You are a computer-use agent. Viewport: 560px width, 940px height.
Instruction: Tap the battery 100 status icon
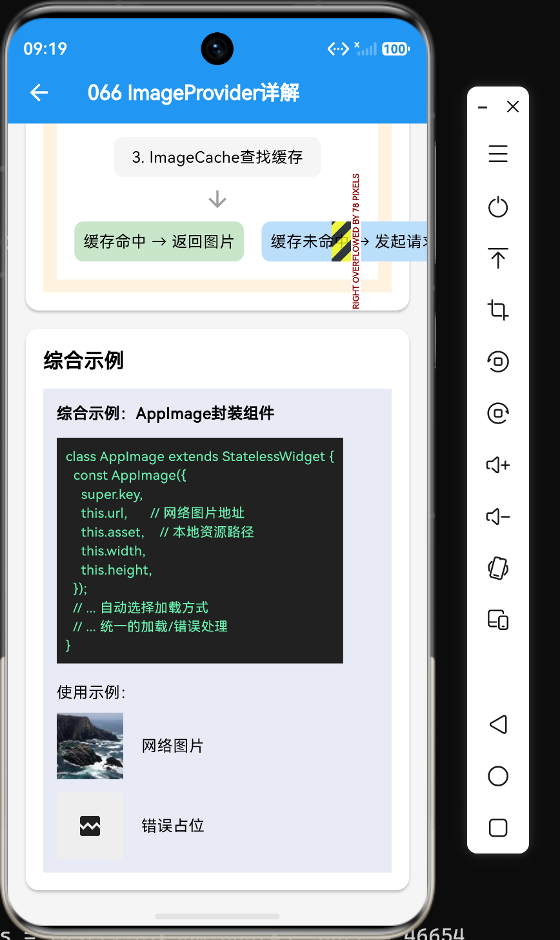(395, 48)
